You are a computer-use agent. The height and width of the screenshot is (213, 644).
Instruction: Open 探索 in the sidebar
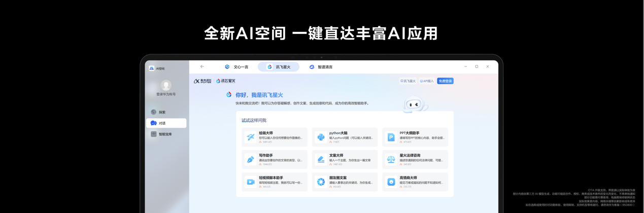click(161, 112)
